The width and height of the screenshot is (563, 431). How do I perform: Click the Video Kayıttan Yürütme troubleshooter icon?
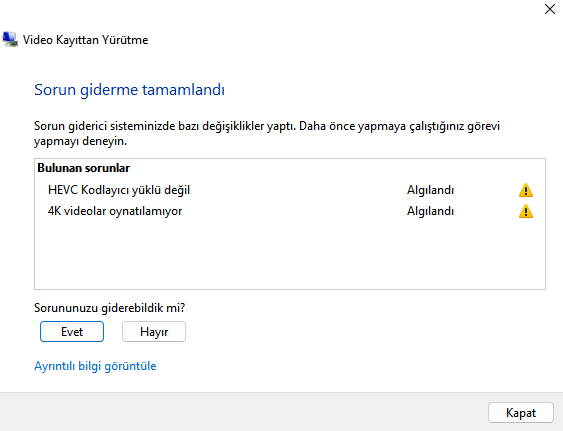click(10, 39)
